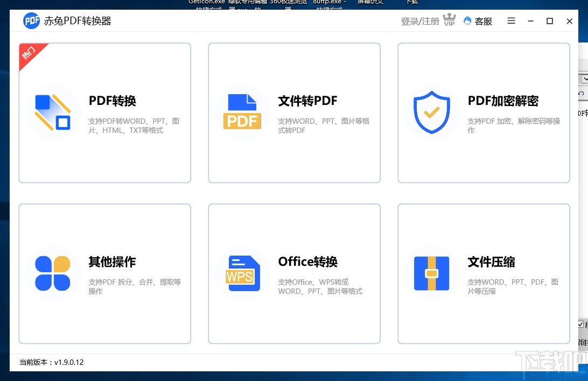Open the 其他操作 four-petal icon
Viewport: 588px width, 381px height.
[53, 273]
